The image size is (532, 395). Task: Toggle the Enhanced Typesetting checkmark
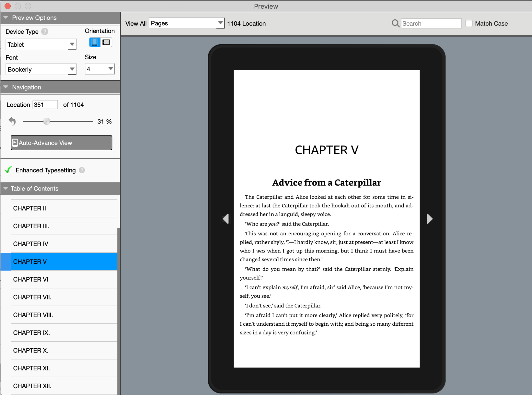coord(8,170)
